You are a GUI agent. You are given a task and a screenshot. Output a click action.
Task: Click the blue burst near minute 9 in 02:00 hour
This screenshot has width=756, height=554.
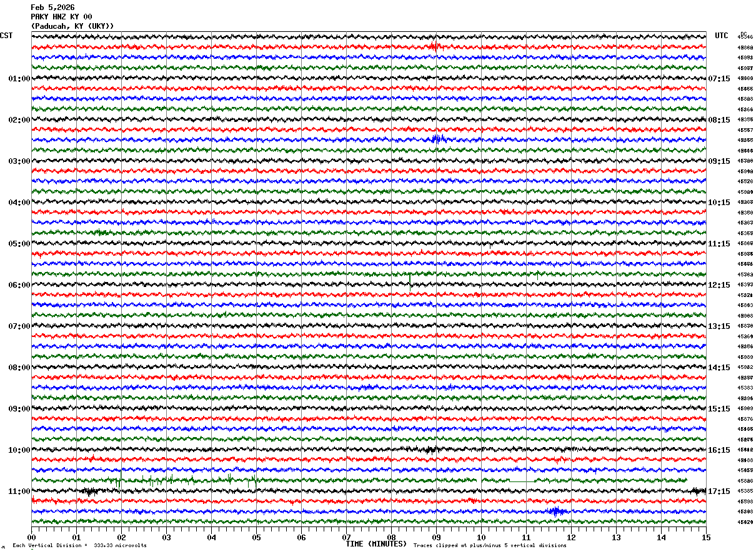coord(439,139)
